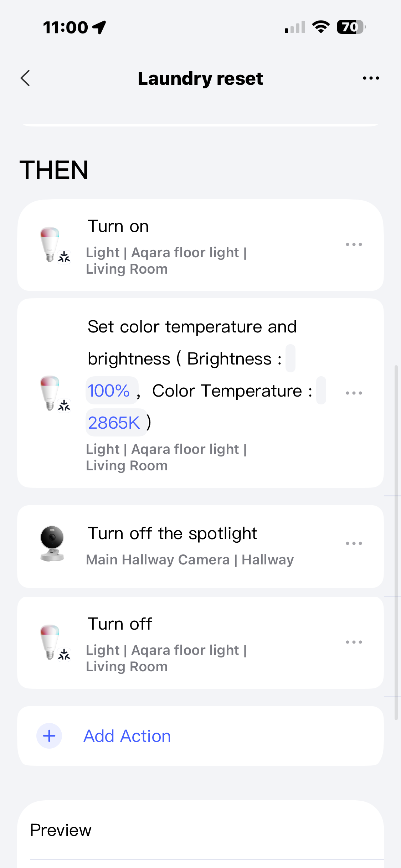Tap the bulb icon on Turn off action
401x868 pixels.
pyautogui.click(x=51, y=642)
